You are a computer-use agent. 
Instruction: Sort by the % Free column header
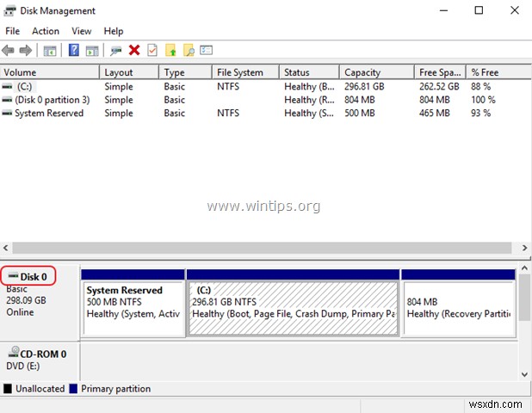click(498, 72)
